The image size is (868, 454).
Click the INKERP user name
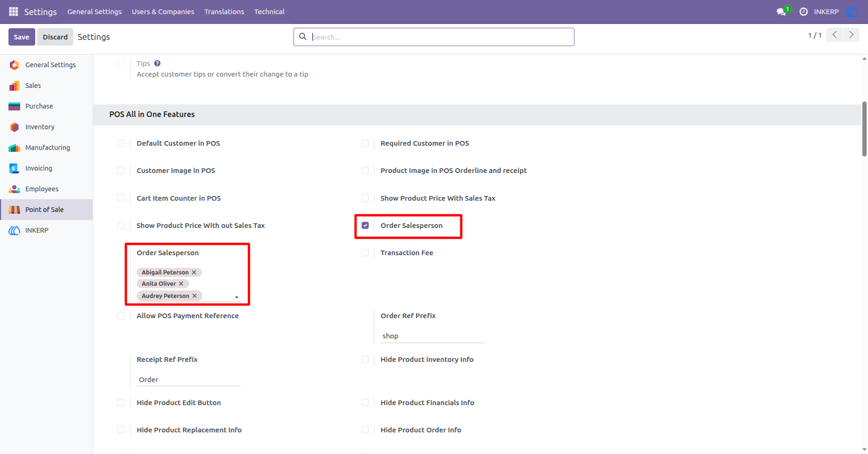coord(826,12)
